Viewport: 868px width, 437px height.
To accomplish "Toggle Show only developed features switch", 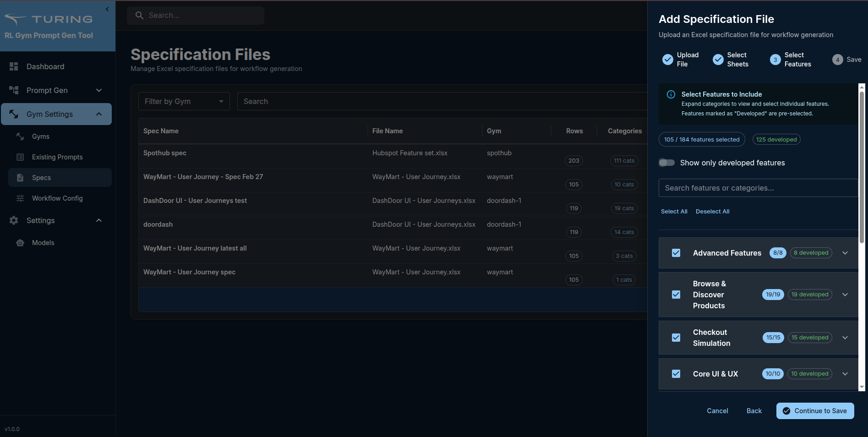I will tap(666, 163).
